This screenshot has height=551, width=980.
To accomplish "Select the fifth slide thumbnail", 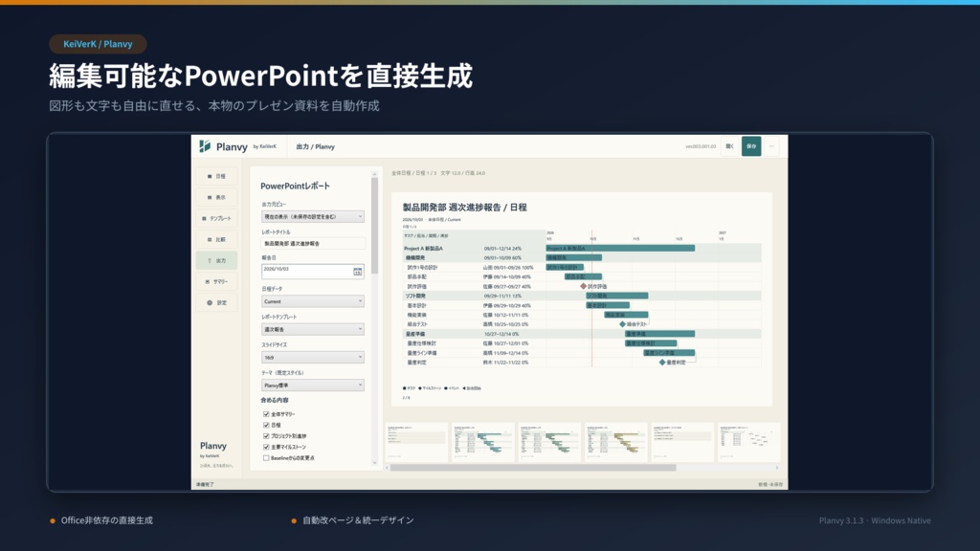I will (682, 442).
